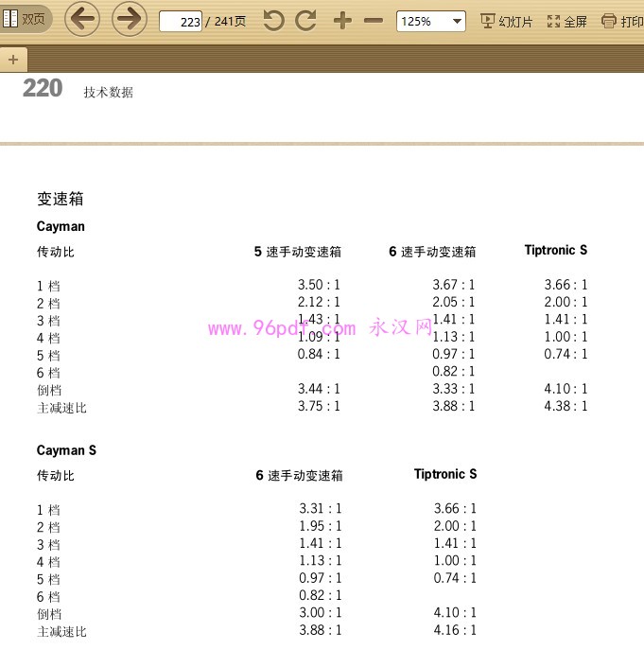Click the value 3.75 : 1
644x650 pixels.
(319, 406)
